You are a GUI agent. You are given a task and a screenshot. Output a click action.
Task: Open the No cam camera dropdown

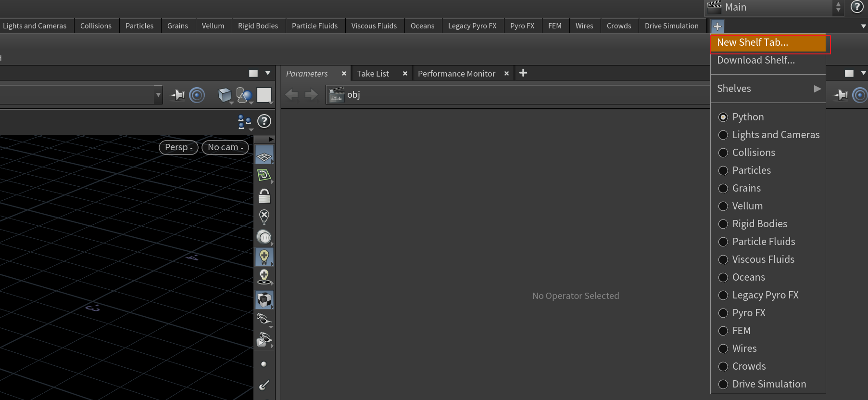(225, 147)
